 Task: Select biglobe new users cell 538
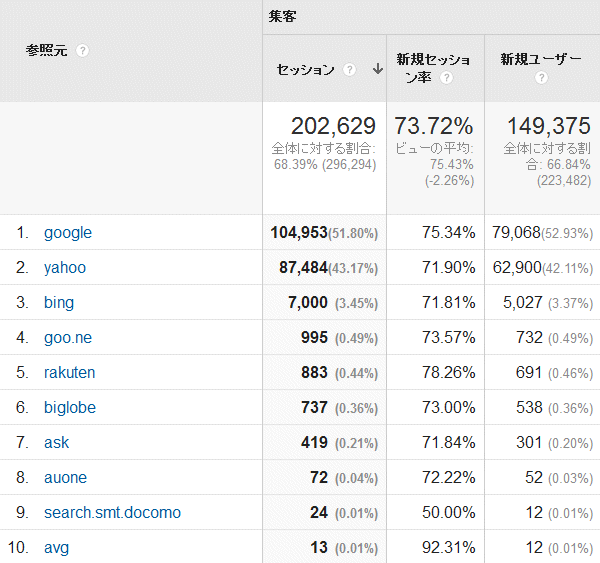click(x=529, y=408)
